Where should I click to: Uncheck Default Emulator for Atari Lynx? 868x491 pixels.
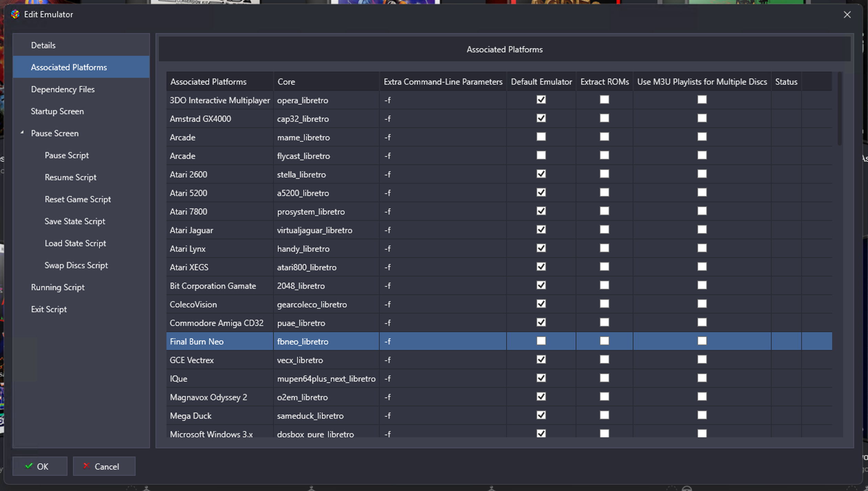(x=541, y=248)
